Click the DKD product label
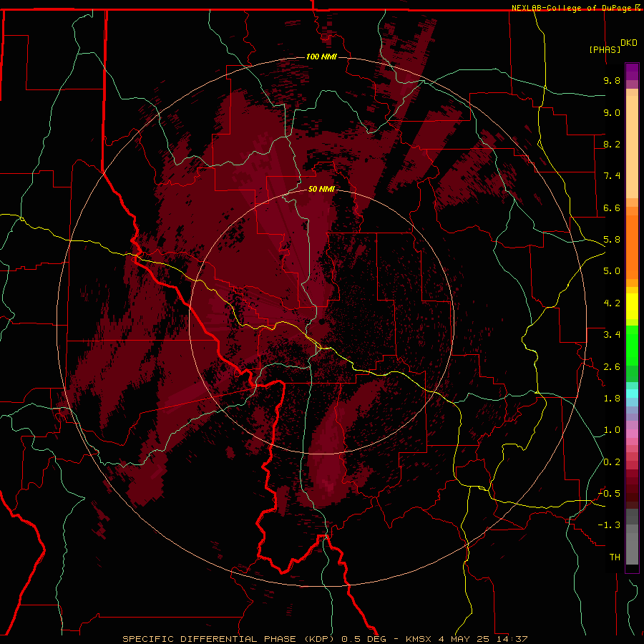Image resolution: width=644 pixels, height=644 pixels. [629, 43]
